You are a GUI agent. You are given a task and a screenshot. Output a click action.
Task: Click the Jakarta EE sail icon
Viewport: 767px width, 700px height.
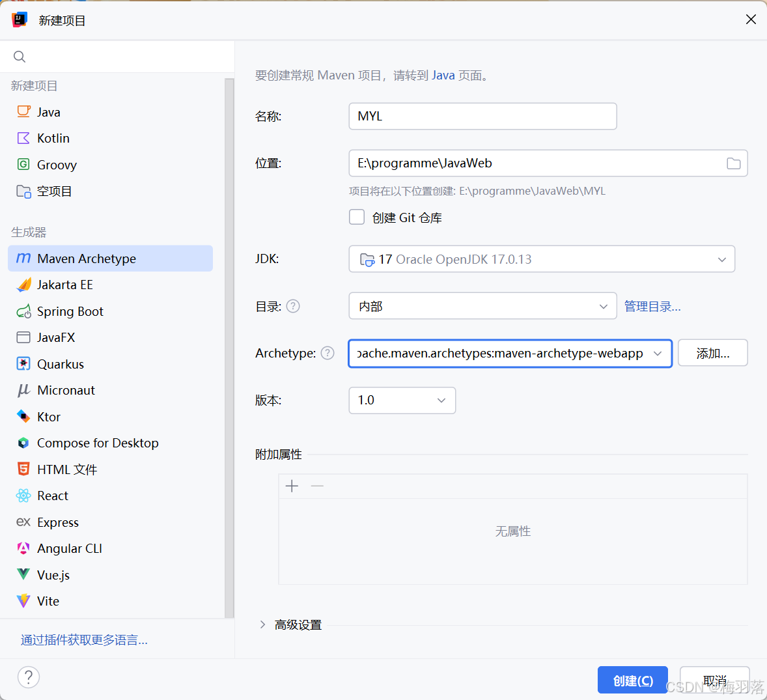(23, 285)
